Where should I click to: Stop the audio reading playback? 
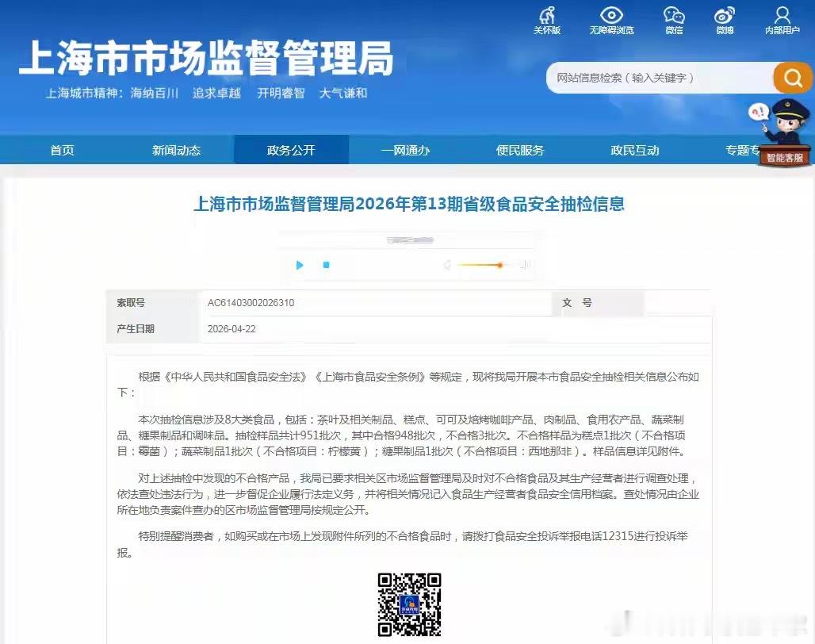pos(326,265)
